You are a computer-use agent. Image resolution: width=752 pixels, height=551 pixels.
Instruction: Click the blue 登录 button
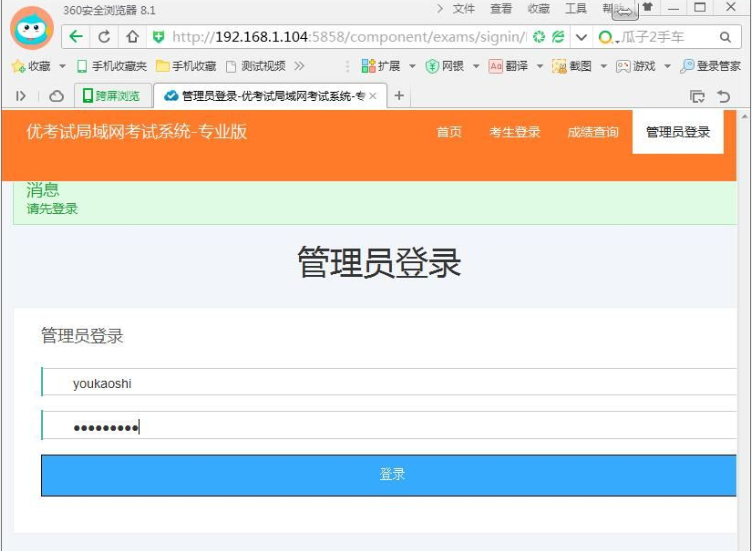coord(389,475)
